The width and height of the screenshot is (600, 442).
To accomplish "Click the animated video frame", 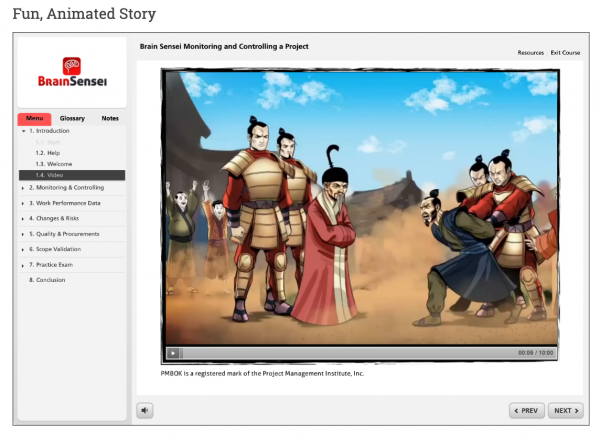I will 361,208.
